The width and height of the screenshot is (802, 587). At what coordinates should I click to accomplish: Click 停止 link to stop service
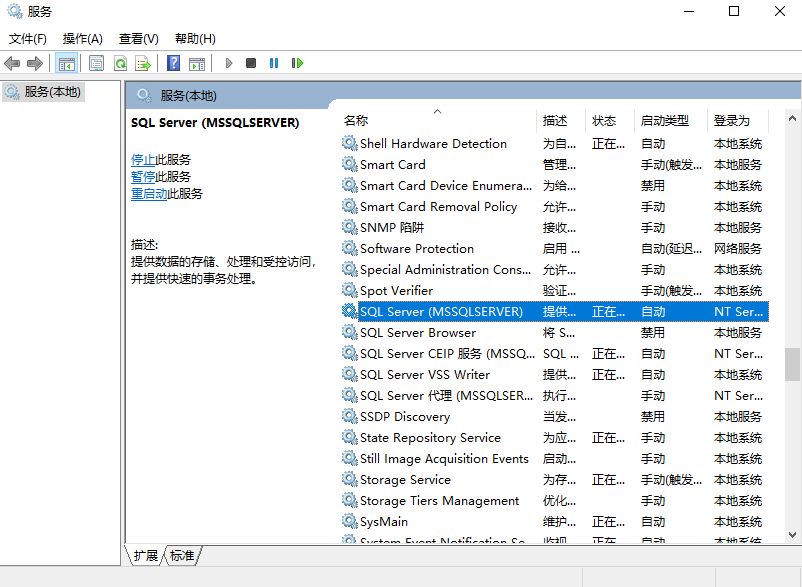coord(143,160)
